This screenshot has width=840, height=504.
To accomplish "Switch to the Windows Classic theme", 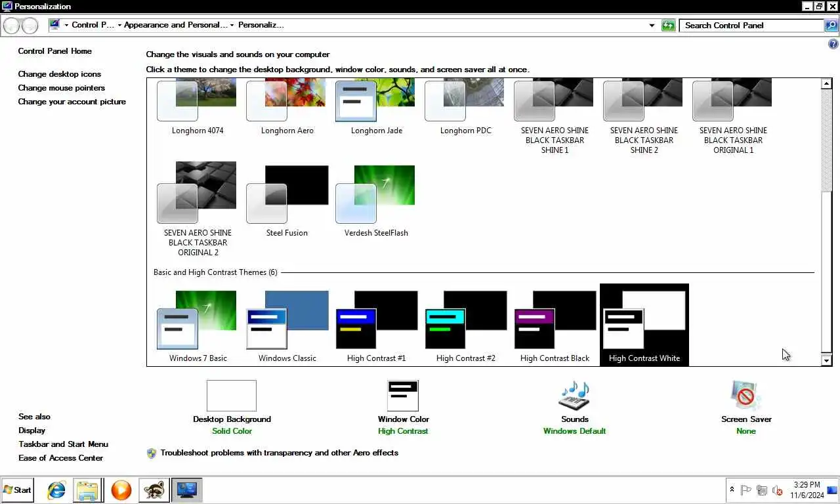I will tap(287, 326).
